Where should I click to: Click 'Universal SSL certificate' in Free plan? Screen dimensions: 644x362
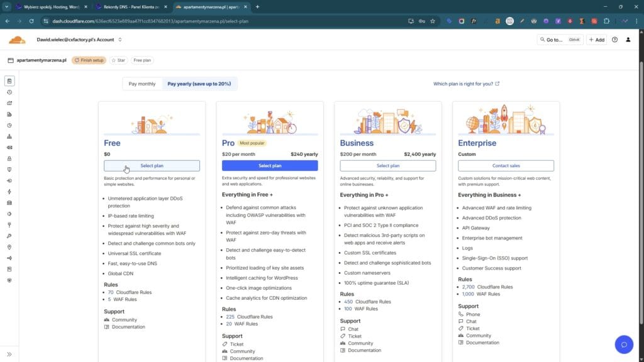pos(135,254)
